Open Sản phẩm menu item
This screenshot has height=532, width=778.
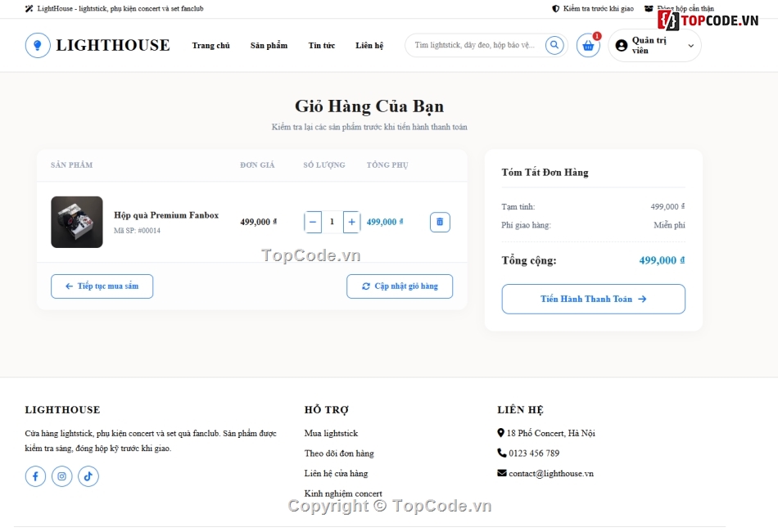269,46
